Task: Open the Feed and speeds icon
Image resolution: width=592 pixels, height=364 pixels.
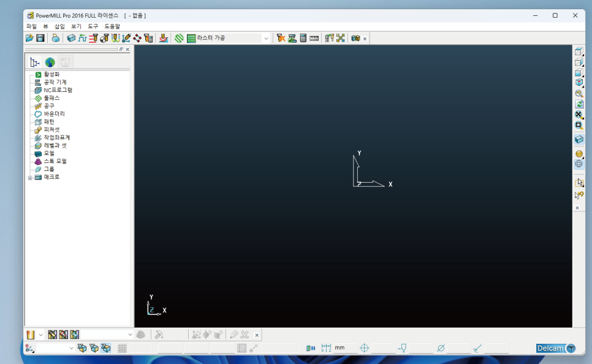Action: point(82,38)
